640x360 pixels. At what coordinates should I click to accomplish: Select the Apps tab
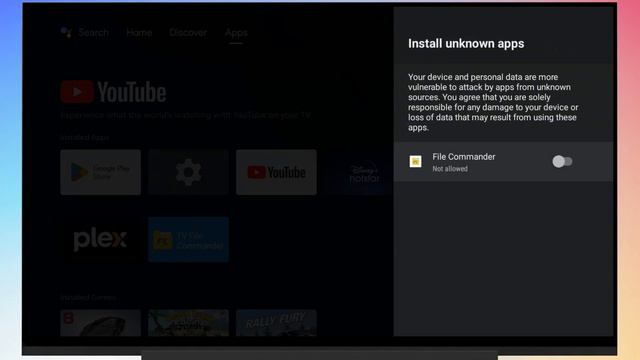(x=236, y=33)
